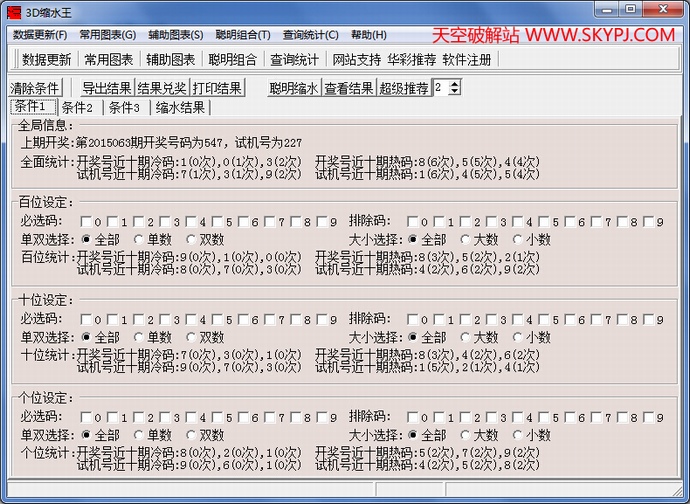Check 排除码 box 9 in 十位设定

click(x=648, y=320)
